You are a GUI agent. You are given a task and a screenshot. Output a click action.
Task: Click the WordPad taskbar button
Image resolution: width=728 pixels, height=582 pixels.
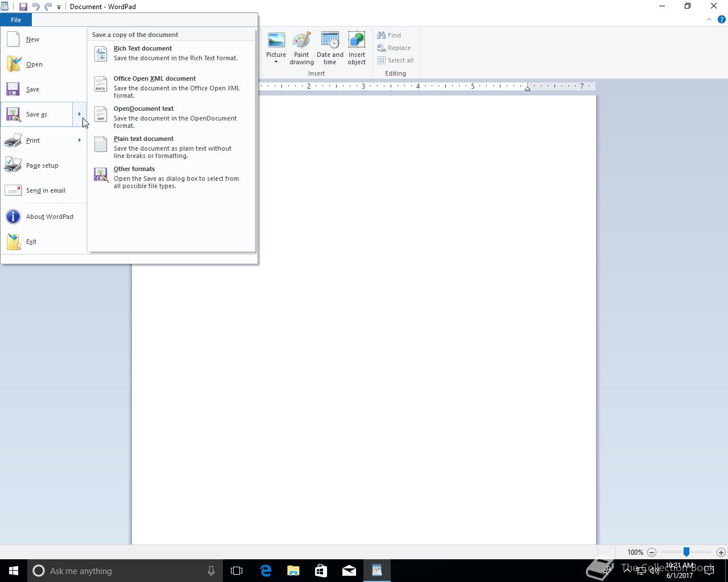(x=377, y=571)
